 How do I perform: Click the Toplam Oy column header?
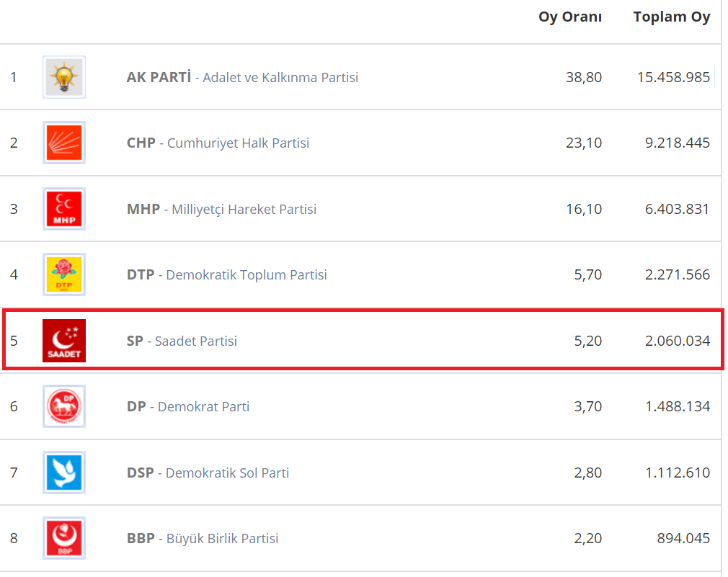[672, 17]
